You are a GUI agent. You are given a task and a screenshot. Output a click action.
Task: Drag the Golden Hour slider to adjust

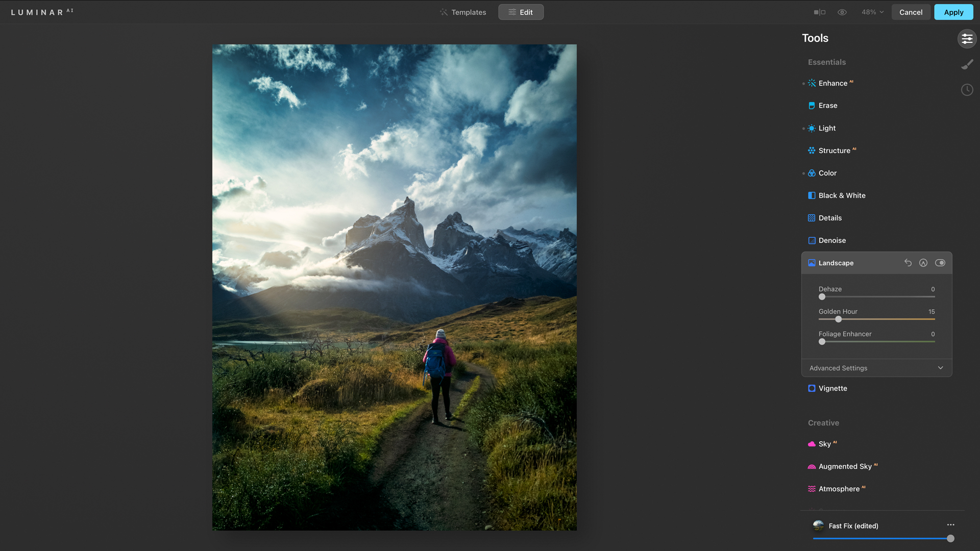(838, 319)
